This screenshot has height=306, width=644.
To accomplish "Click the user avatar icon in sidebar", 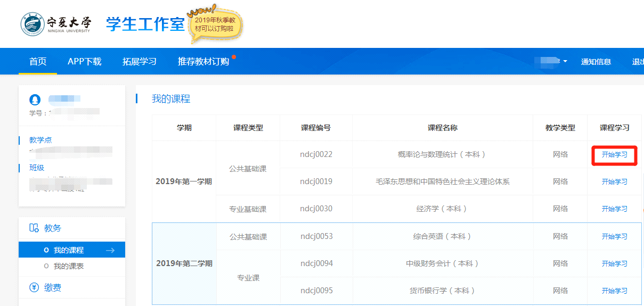I will [35, 100].
